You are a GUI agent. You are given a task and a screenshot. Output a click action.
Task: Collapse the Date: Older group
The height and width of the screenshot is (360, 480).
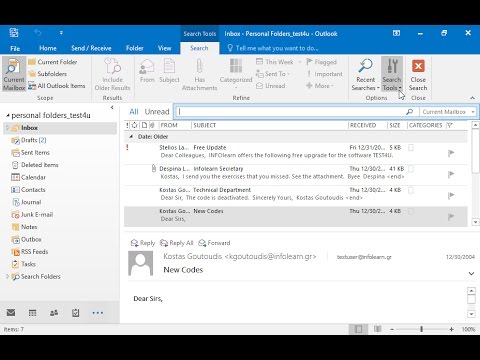[x=131, y=137]
